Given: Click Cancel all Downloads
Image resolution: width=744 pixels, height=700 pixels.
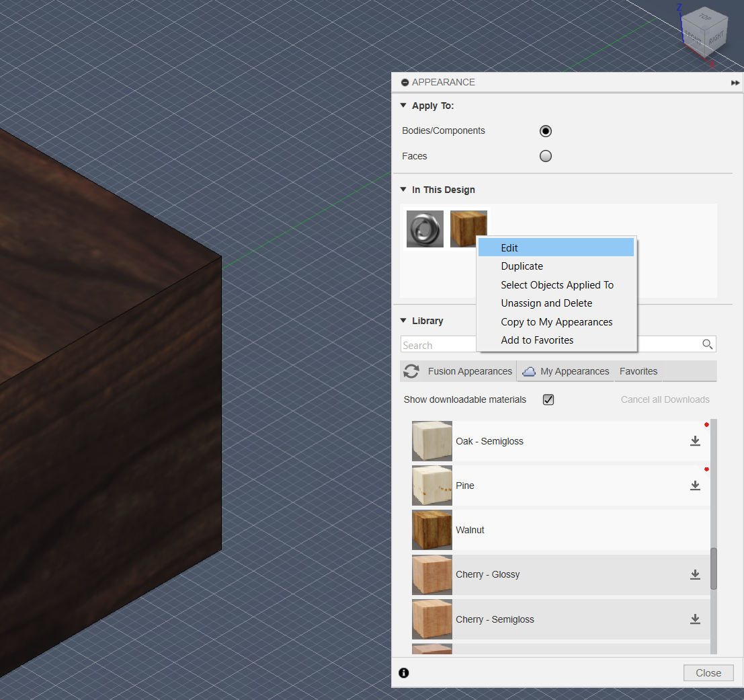Looking at the screenshot, I should (665, 399).
